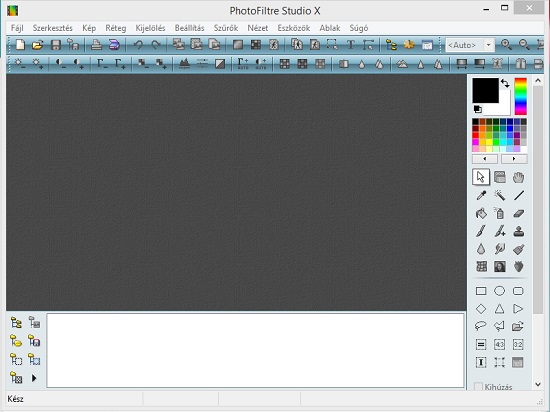
Task: Choose the Ellipse selection shape
Action: [499, 291]
